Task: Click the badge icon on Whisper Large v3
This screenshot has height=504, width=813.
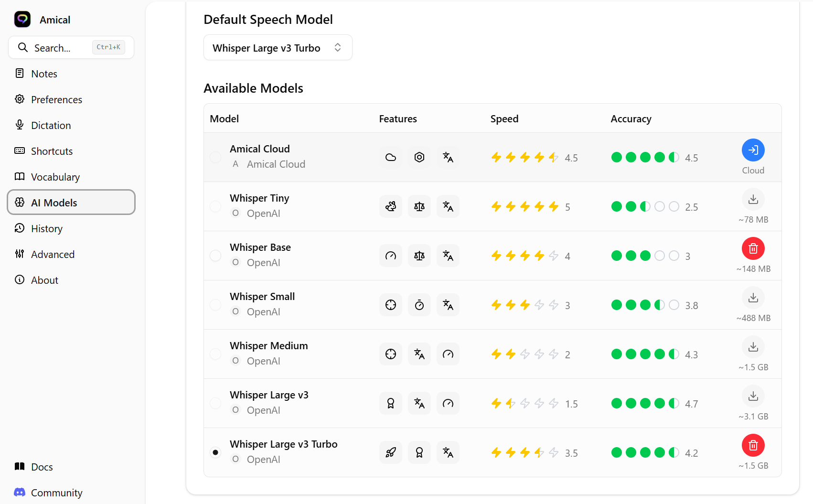Action: [391, 403]
